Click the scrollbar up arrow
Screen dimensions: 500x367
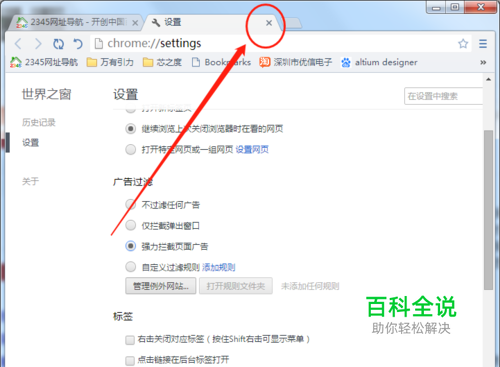[x=489, y=79]
